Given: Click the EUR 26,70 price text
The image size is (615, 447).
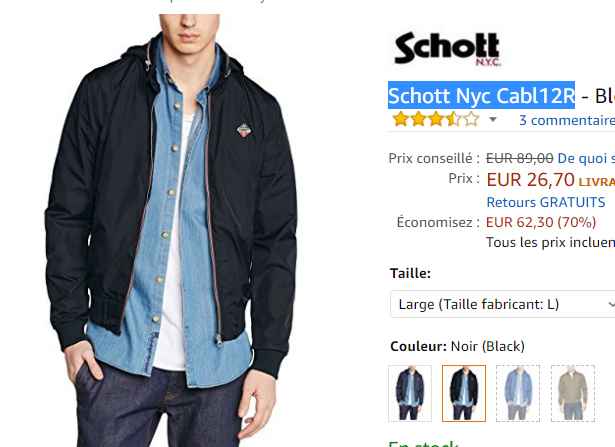Looking at the screenshot, I should [530, 180].
